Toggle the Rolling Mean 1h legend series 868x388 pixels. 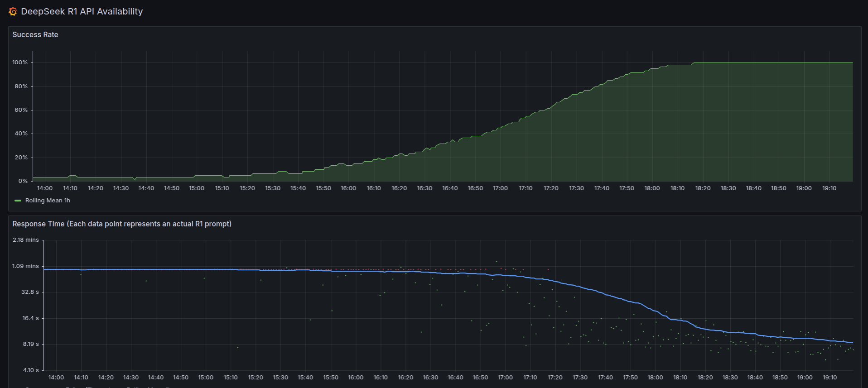pyautogui.click(x=48, y=201)
